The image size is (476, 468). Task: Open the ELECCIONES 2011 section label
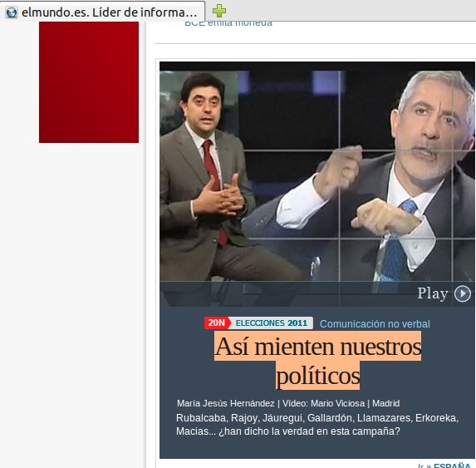click(x=272, y=323)
